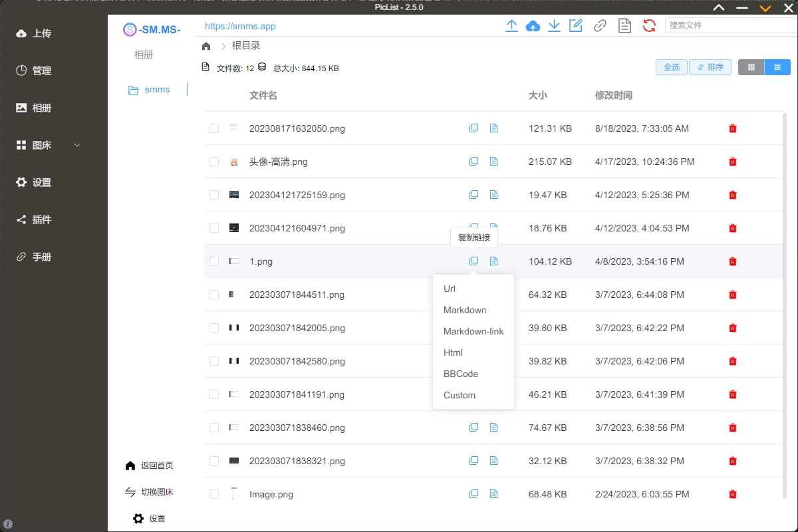Open the 管理 section in the sidebar
The image size is (798, 532).
37,70
